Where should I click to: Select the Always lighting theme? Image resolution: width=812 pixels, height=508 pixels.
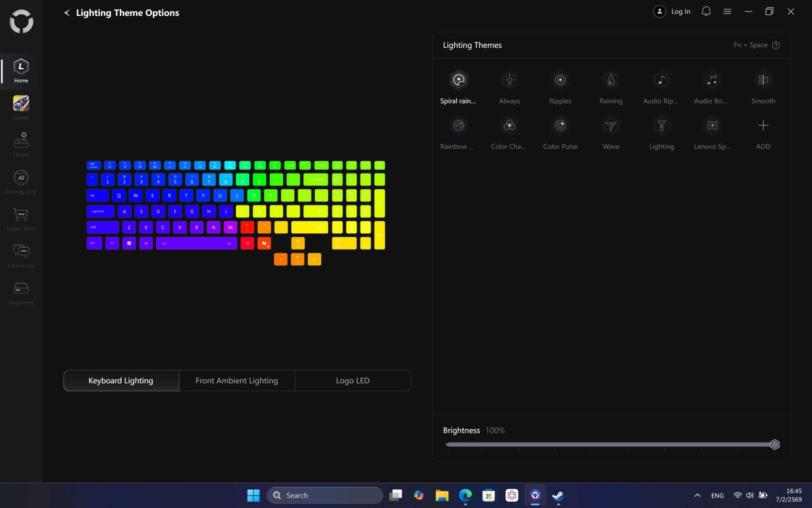click(x=509, y=80)
